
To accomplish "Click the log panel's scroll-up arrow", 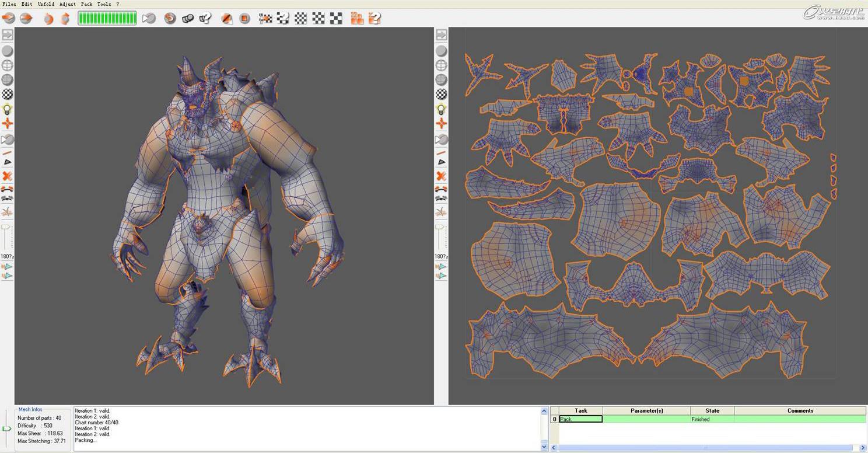I will pyautogui.click(x=544, y=411).
